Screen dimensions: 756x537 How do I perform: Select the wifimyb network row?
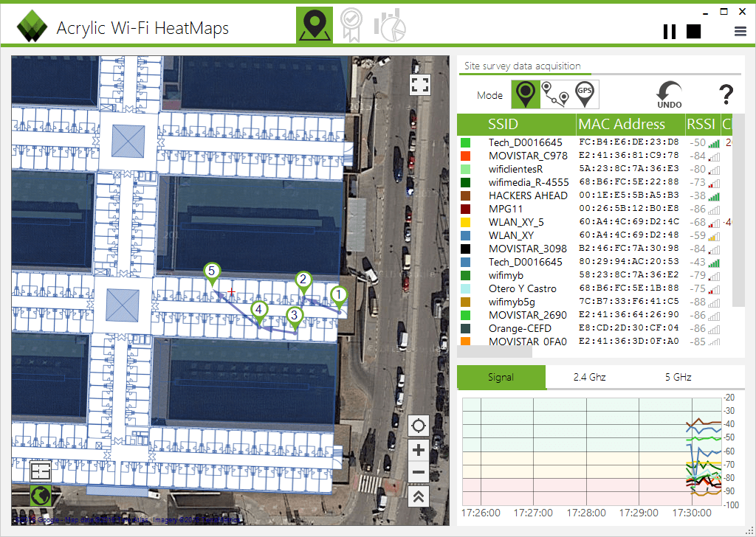tap(594, 275)
